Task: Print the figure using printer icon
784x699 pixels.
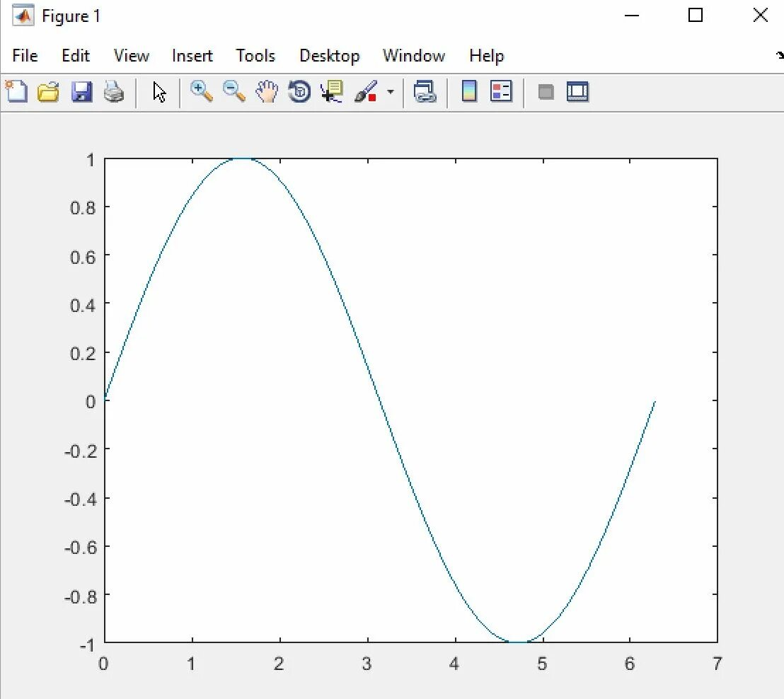Action: pos(114,93)
